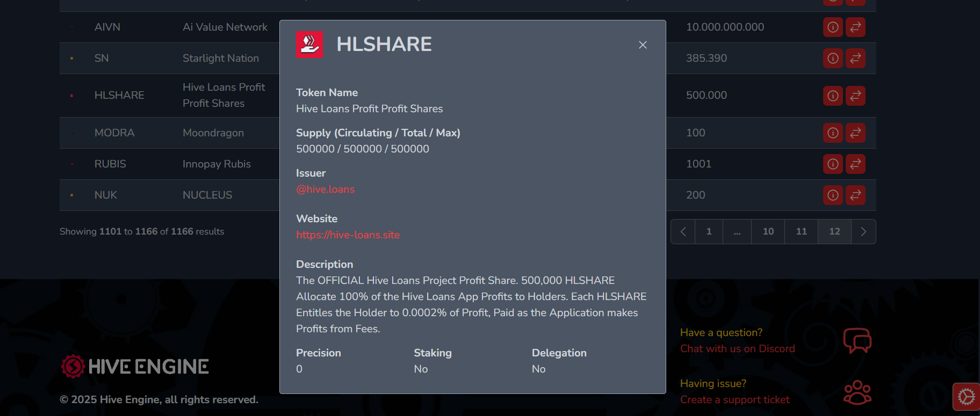Image resolution: width=980 pixels, height=416 pixels.
Task: Click the 385.390 supply value
Action: 707,58
